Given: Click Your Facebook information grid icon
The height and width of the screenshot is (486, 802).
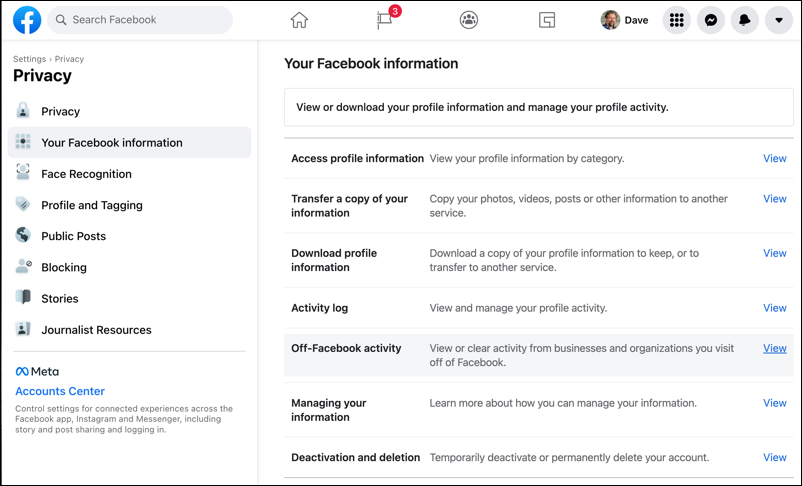Looking at the screenshot, I should pyautogui.click(x=23, y=142).
